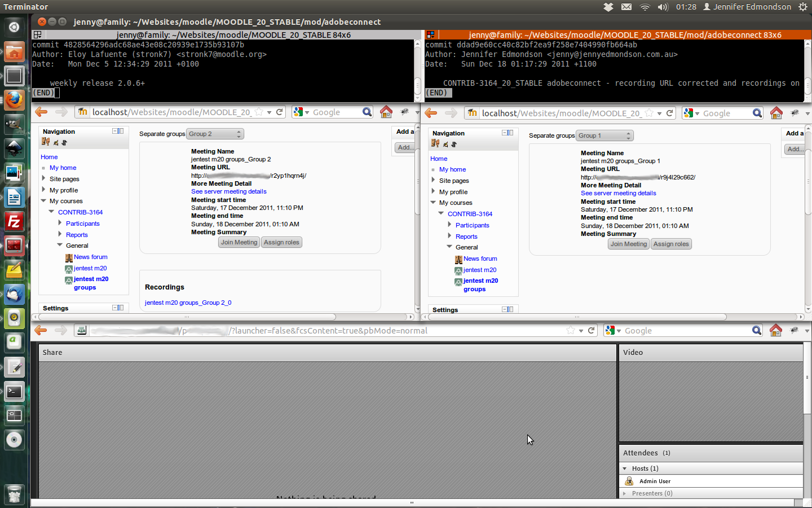Click search magnifier in the right browser
The height and width of the screenshot is (508, 812).
coord(757,113)
